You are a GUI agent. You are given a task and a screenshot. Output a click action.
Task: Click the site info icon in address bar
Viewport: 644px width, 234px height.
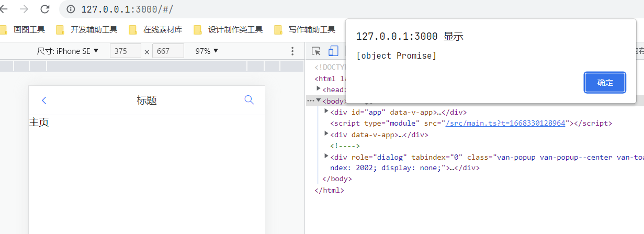(72, 9)
